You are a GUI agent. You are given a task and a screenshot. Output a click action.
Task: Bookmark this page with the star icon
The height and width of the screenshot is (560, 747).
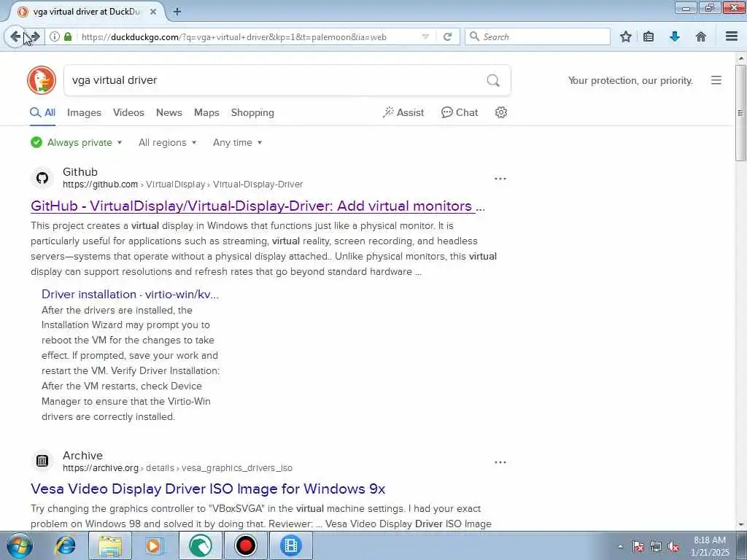(x=626, y=36)
